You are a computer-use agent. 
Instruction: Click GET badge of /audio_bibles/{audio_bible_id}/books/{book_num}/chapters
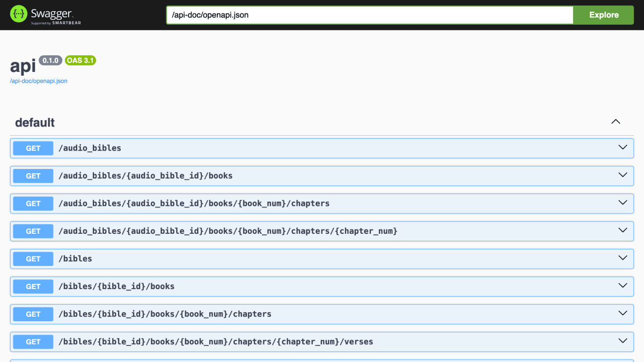33,203
